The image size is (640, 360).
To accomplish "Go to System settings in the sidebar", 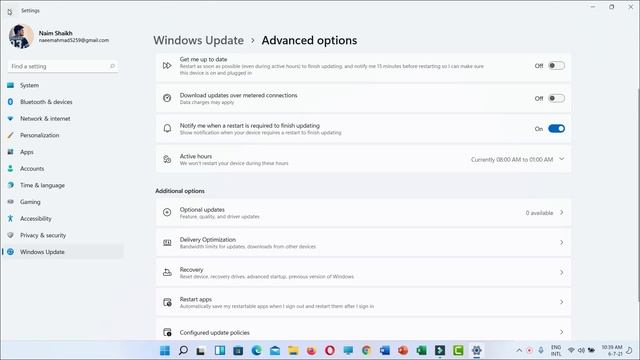I will pyautogui.click(x=62, y=85).
